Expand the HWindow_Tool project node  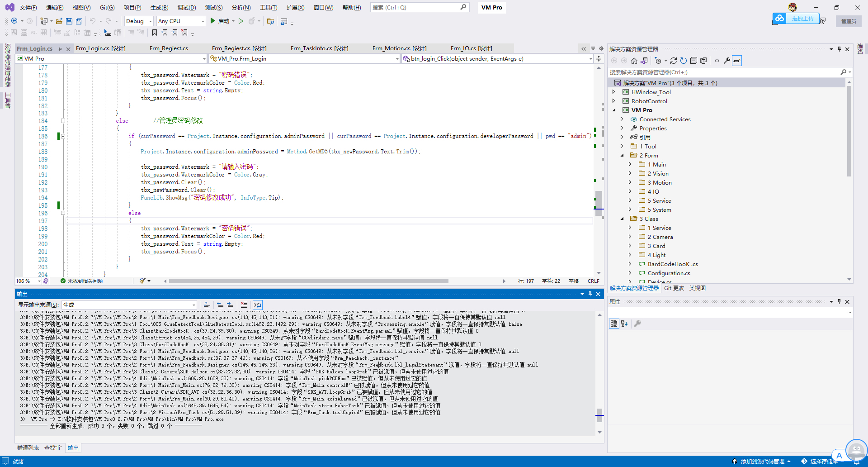[614, 92]
